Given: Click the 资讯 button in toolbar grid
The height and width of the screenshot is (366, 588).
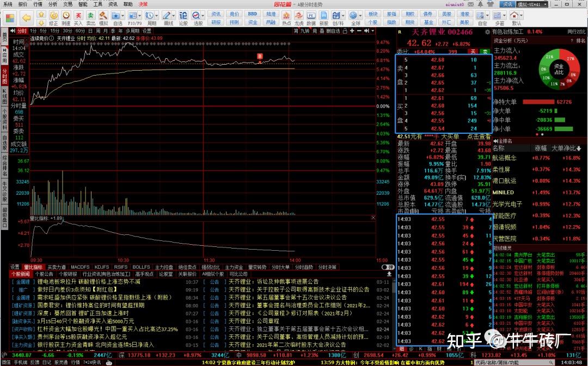Looking at the screenshot, I should click(x=216, y=14).
